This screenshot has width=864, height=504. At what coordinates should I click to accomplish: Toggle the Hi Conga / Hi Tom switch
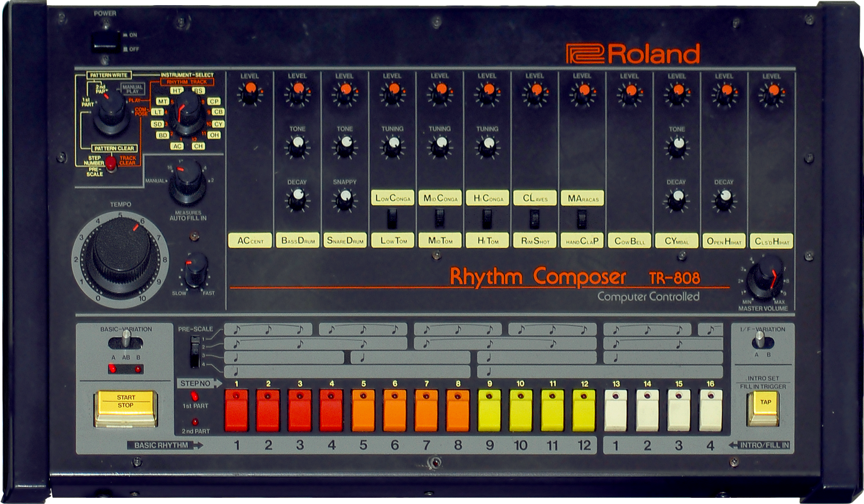[x=487, y=218]
